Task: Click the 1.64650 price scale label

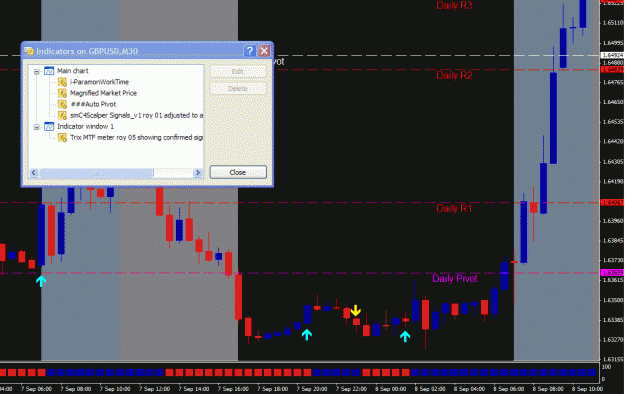Action: coord(613,102)
